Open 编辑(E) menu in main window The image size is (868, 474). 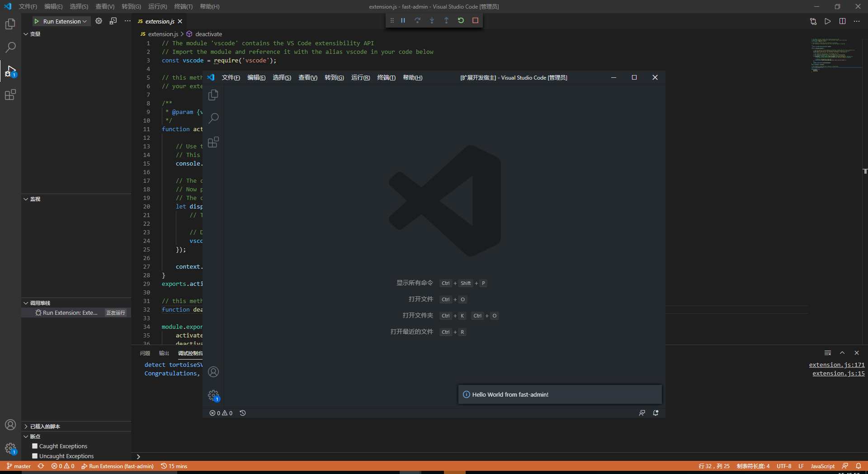point(53,6)
